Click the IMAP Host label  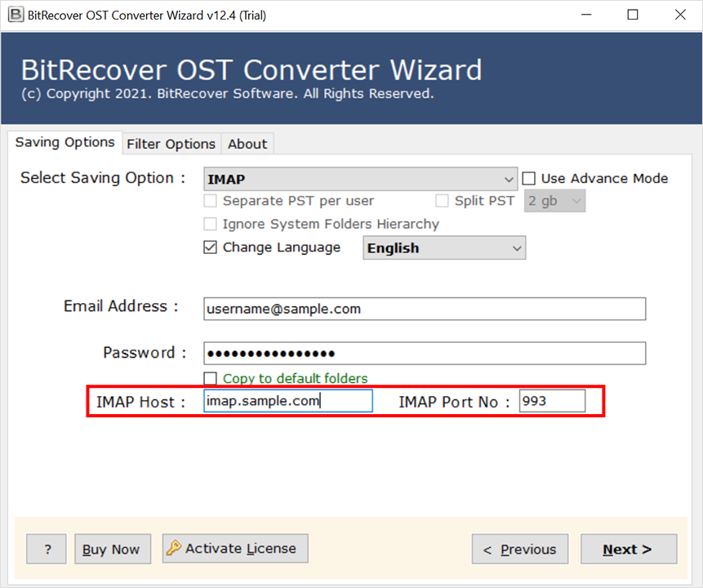pos(140,402)
